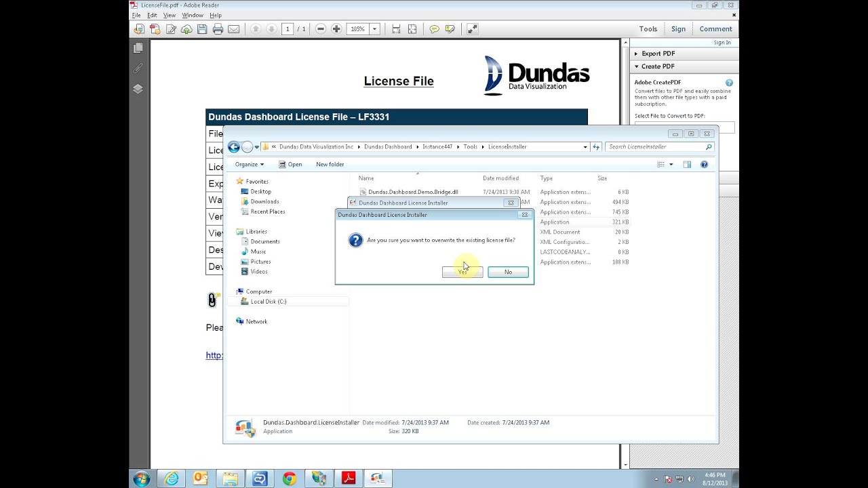This screenshot has width=868, height=488.
Task: Open the Tools pane tab
Action: tap(648, 29)
